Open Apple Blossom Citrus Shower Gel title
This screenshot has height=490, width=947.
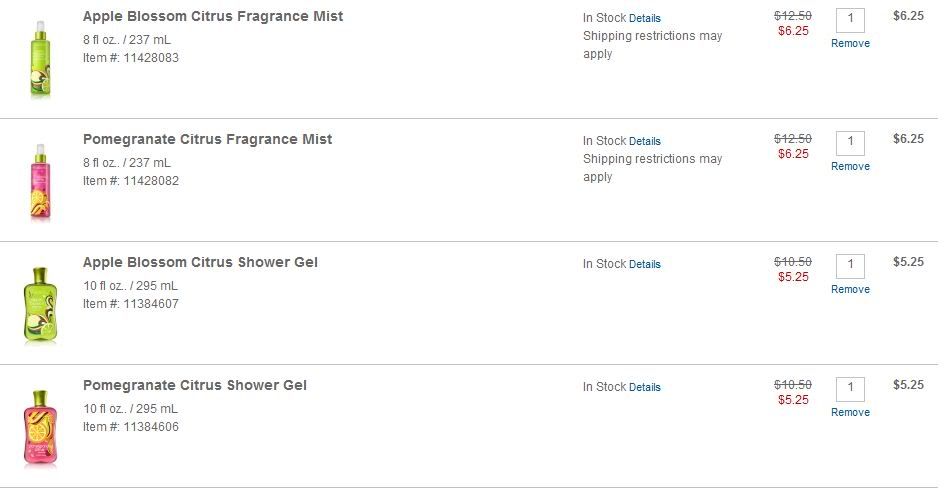(x=200, y=262)
